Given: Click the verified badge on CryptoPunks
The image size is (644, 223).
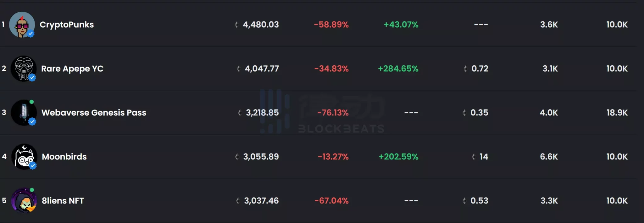Looking at the screenshot, I should coord(31,34).
